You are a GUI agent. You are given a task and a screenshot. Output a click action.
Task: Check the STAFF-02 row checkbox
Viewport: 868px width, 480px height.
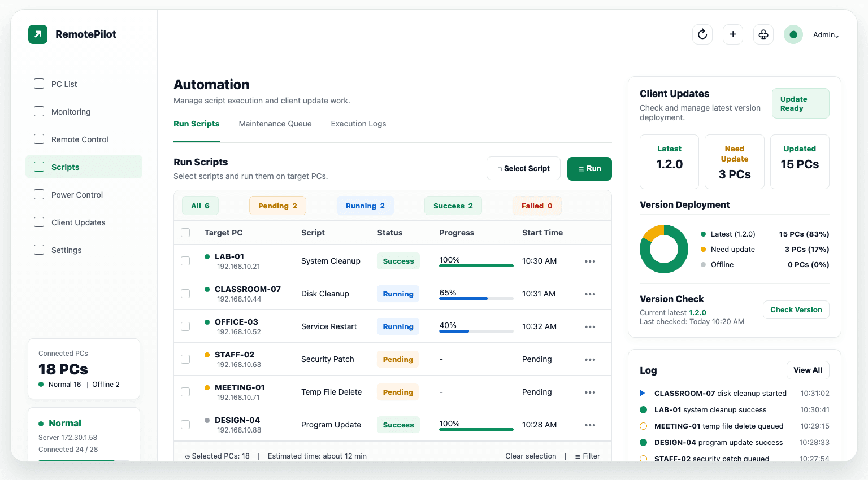[x=185, y=359]
